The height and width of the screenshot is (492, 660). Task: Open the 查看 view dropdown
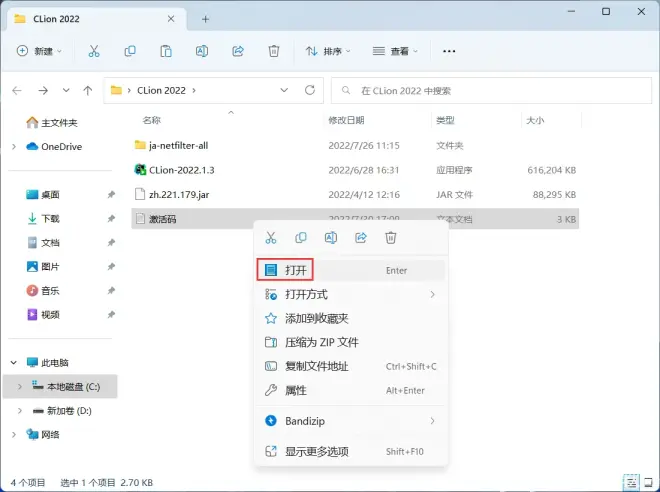(395, 51)
